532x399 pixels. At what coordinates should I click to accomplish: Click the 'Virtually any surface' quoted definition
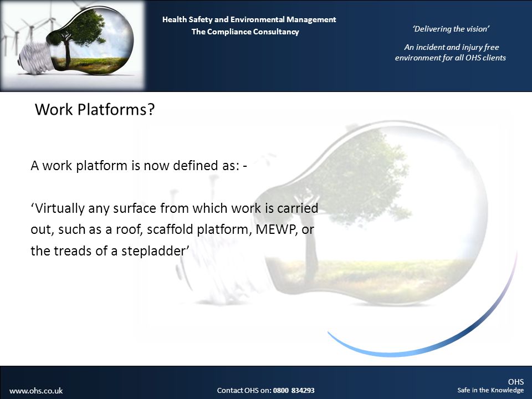pos(175,229)
